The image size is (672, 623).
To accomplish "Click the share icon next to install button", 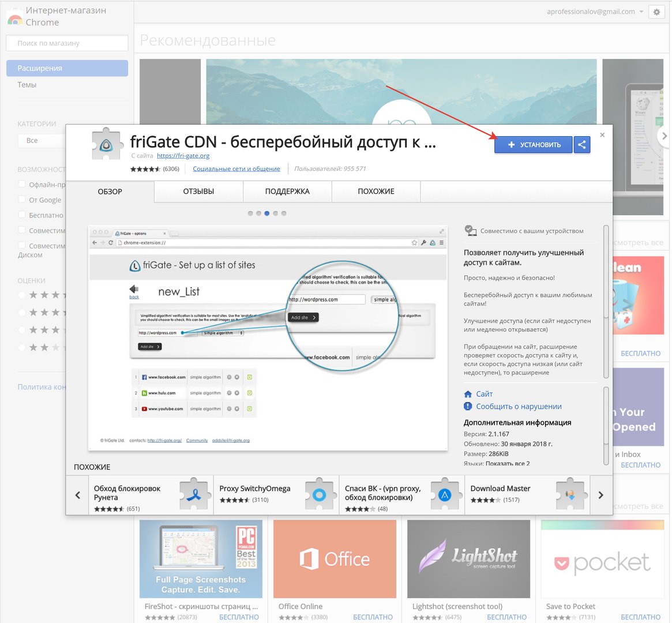I will point(581,145).
